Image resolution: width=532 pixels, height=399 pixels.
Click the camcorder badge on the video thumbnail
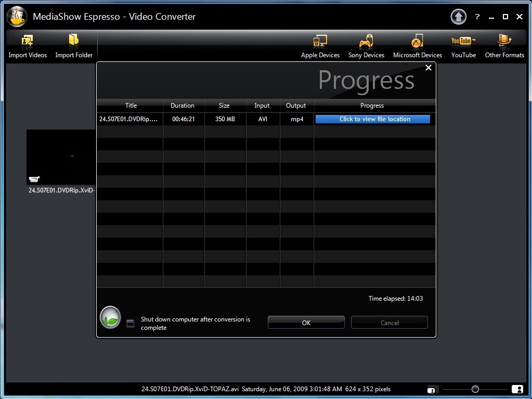tap(34, 179)
